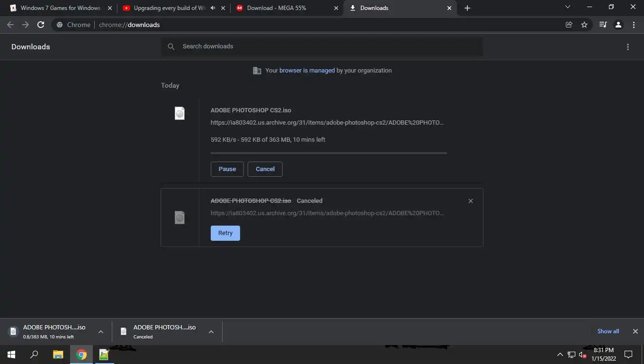This screenshot has height=364, width=644.
Task: Open the canceled download's archive.org URL
Action: (x=327, y=213)
